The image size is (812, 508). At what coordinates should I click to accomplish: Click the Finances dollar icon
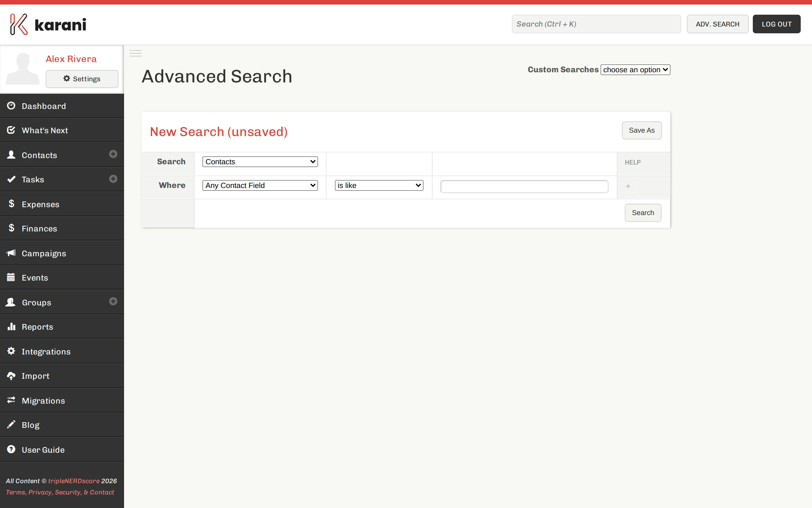point(11,228)
